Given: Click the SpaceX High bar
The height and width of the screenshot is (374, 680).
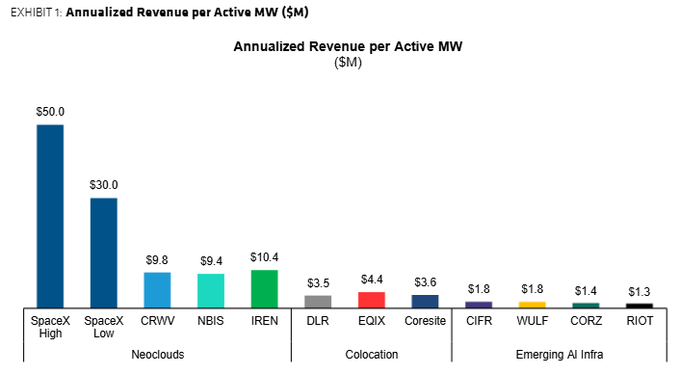Looking at the screenshot, I should 50,216.
